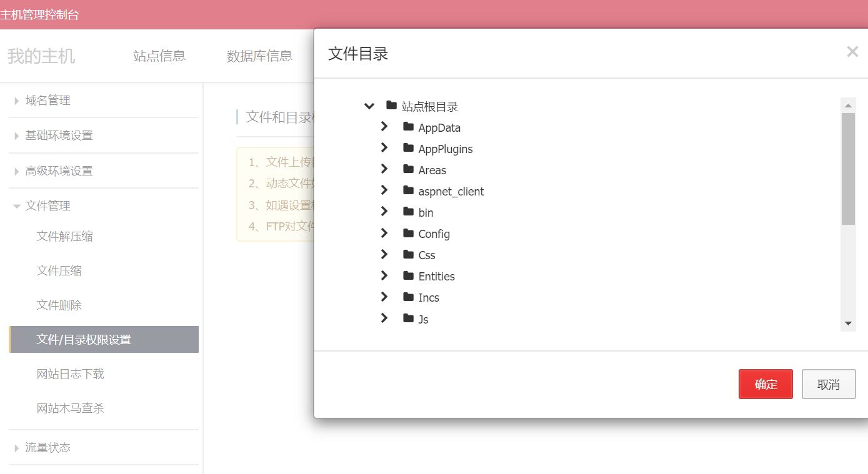Expand the Css folder chevron

pyautogui.click(x=384, y=254)
